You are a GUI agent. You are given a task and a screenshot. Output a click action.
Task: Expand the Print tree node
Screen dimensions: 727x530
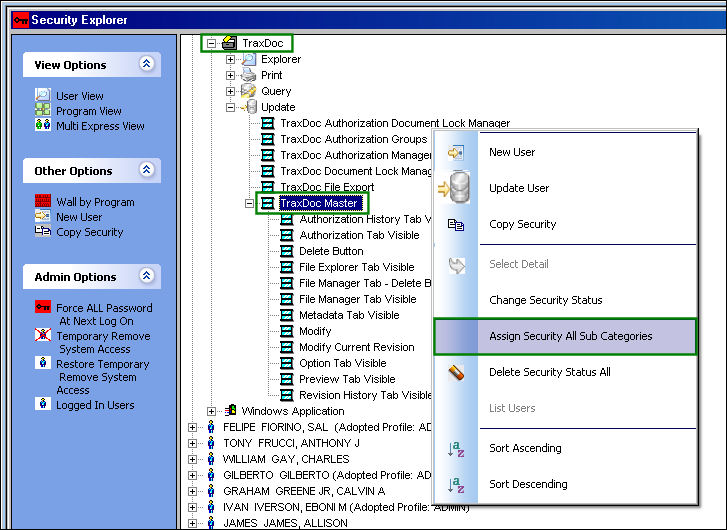pos(230,75)
